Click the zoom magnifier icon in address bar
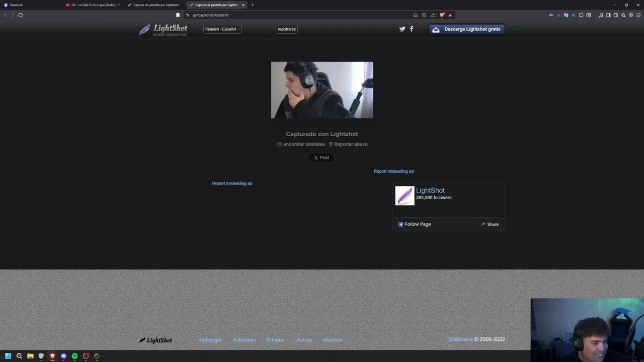 pyautogui.click(x=424, y=15)
